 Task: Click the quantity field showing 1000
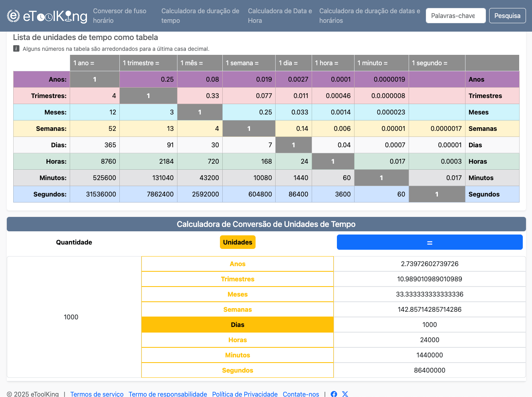pyautogui.click(x=71, y=317)
